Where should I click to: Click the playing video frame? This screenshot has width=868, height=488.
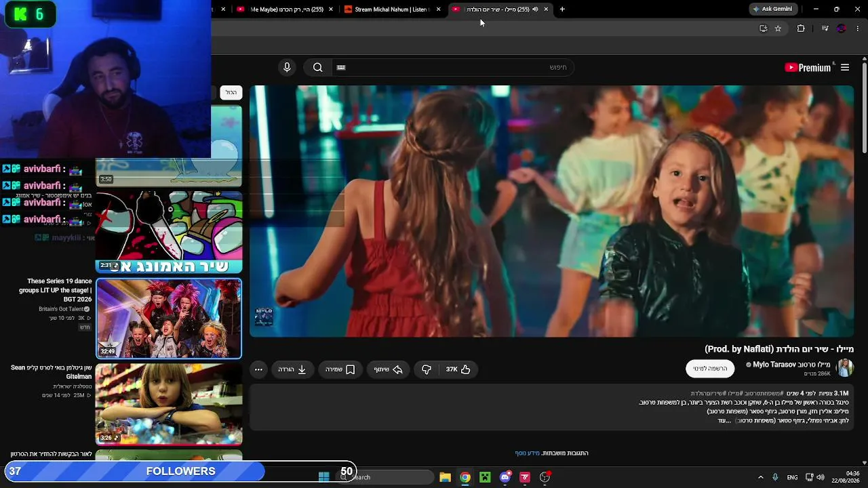coord(551,211)
